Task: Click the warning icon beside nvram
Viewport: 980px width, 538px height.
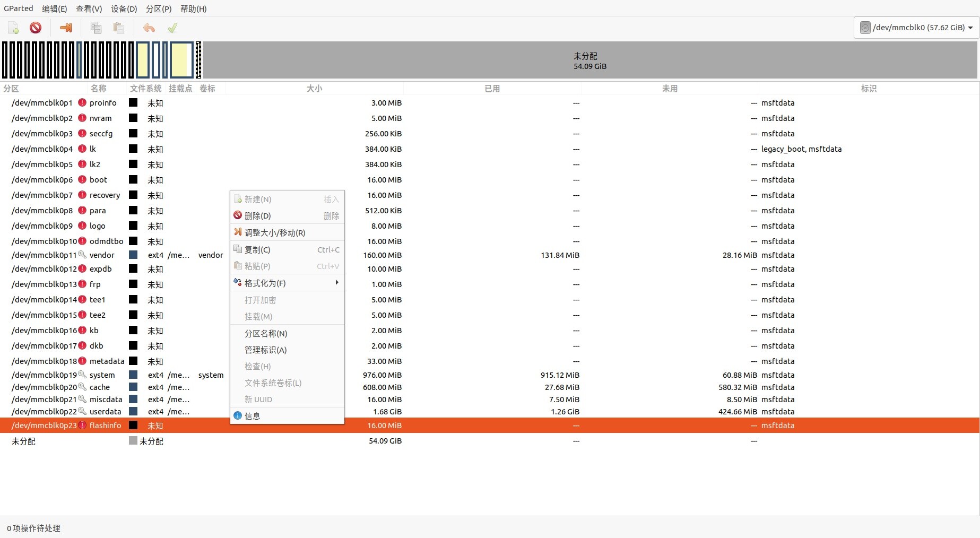Action: (x=82, y=118)
